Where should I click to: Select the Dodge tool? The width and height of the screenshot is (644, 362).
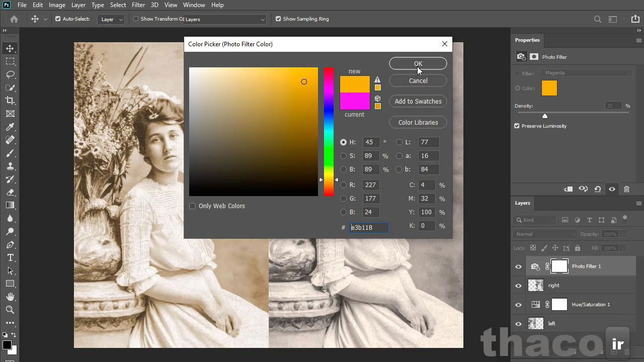tap(10, 231)
